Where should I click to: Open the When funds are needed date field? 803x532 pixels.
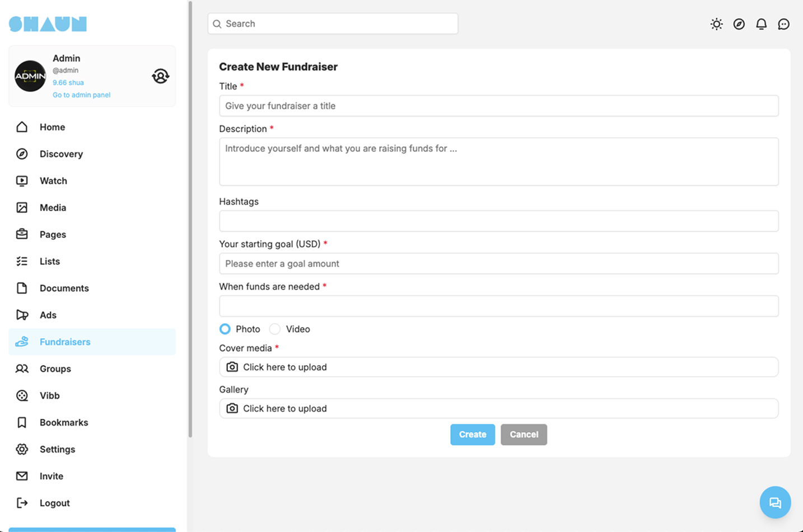[x=498, y=306]
